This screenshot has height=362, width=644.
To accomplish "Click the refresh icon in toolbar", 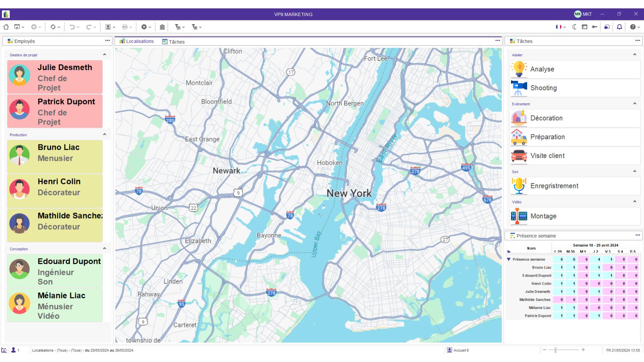I will [53, 27].
